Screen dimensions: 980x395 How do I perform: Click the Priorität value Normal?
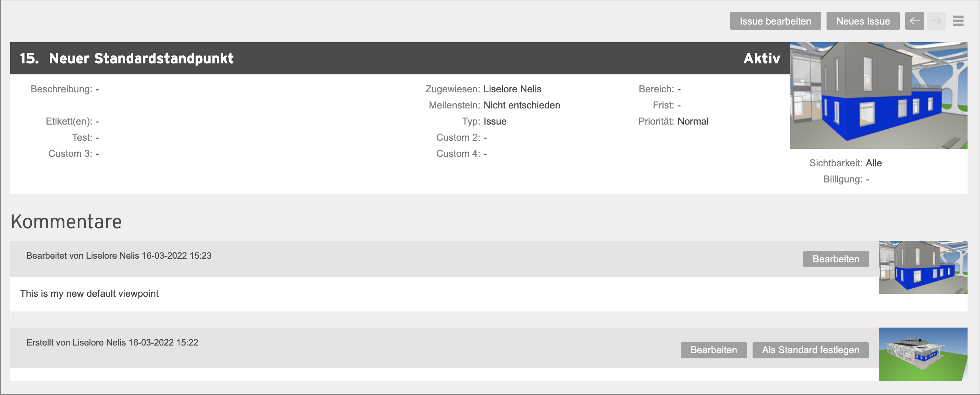pyautogui.click(x=693, y=121)
